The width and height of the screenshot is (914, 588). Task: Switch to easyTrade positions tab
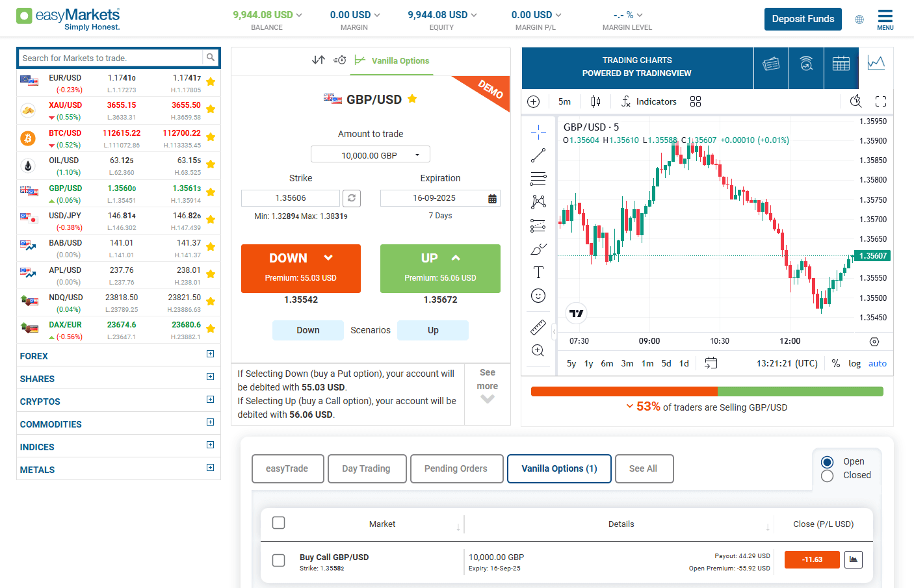[x=287, y=468]
